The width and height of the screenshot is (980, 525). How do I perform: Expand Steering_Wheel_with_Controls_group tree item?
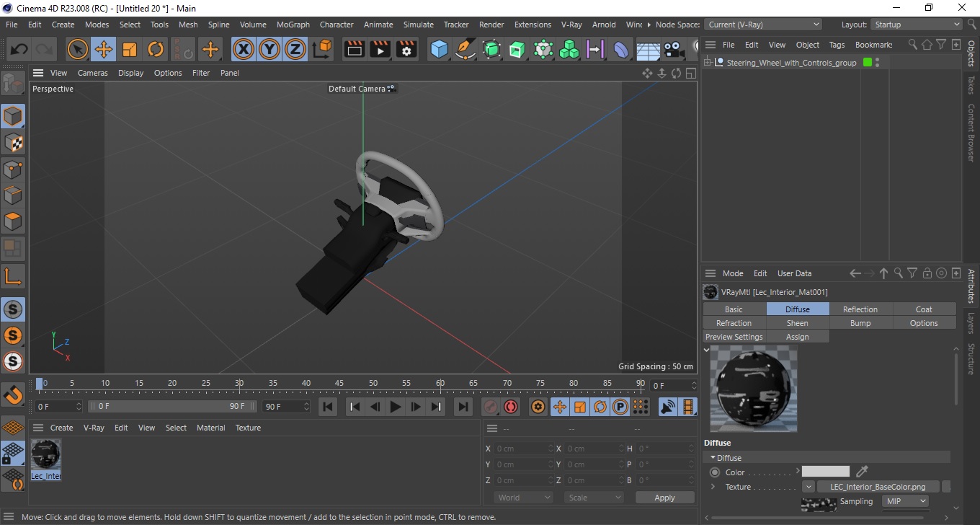coord(708,63)
